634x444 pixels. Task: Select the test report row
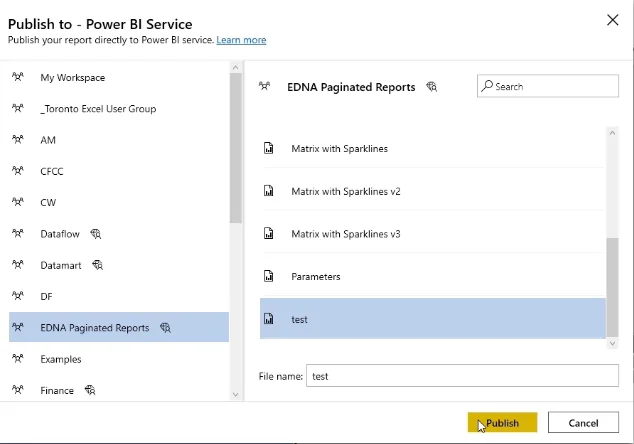click(433, 319)
